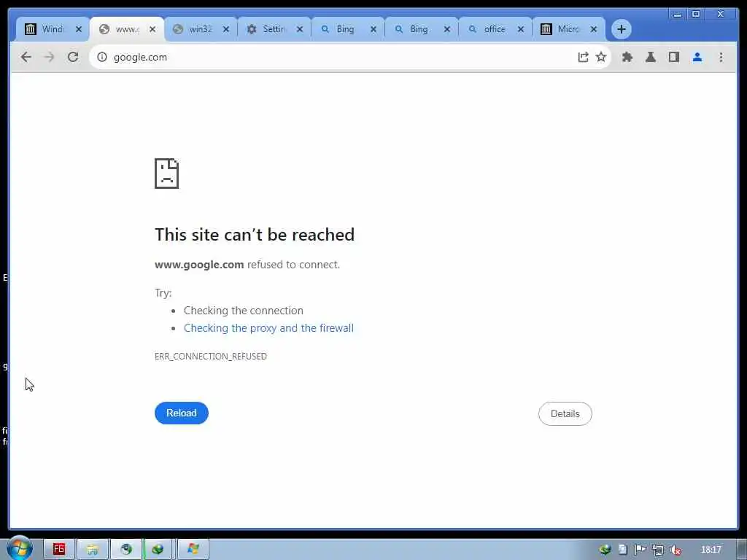Screen dimensions: 747x560
Task: Click the 18:17 system clock
Action: click(x=711, y=550)
